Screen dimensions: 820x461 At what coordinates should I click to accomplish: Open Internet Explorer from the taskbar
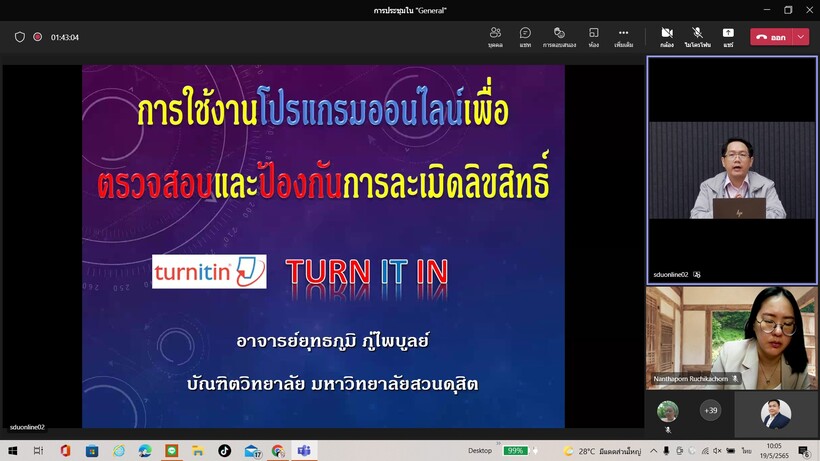119,451
